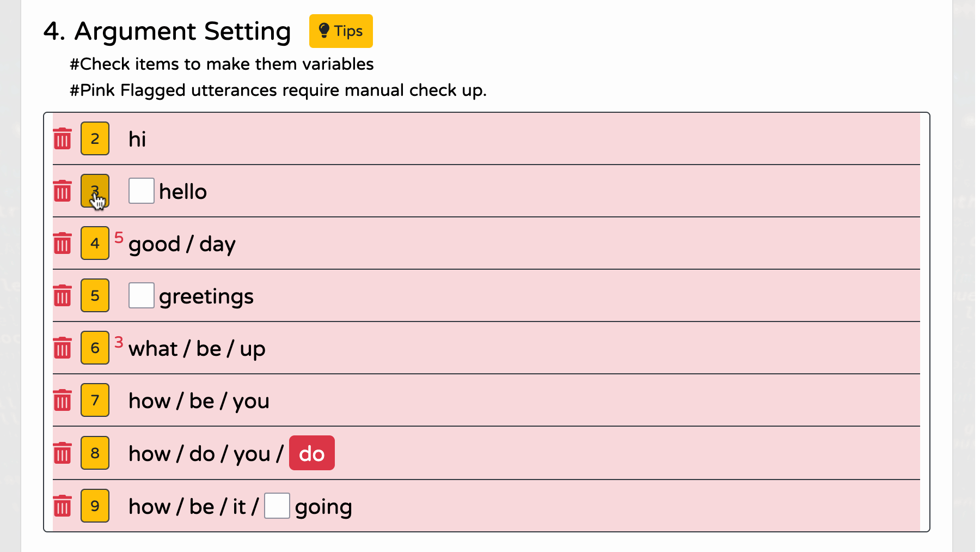The width and height of the screenshot is (980, 552).
Task: Click the red 'do' tag
Action: 311,453
